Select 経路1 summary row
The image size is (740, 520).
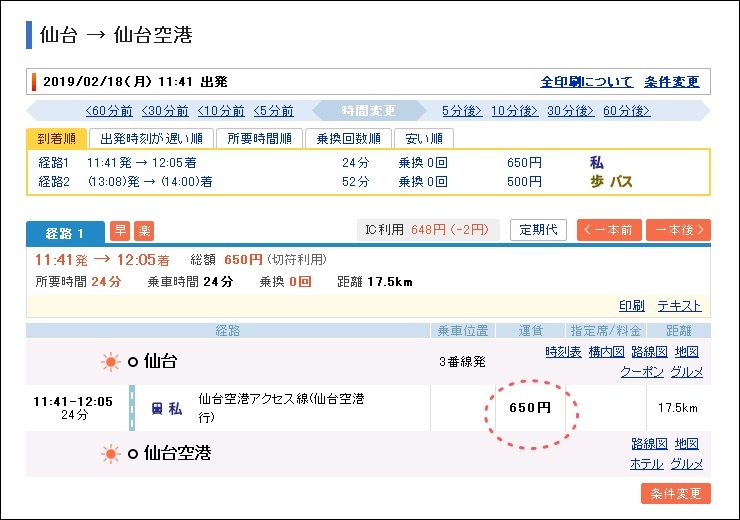click(x=368, y=163)
